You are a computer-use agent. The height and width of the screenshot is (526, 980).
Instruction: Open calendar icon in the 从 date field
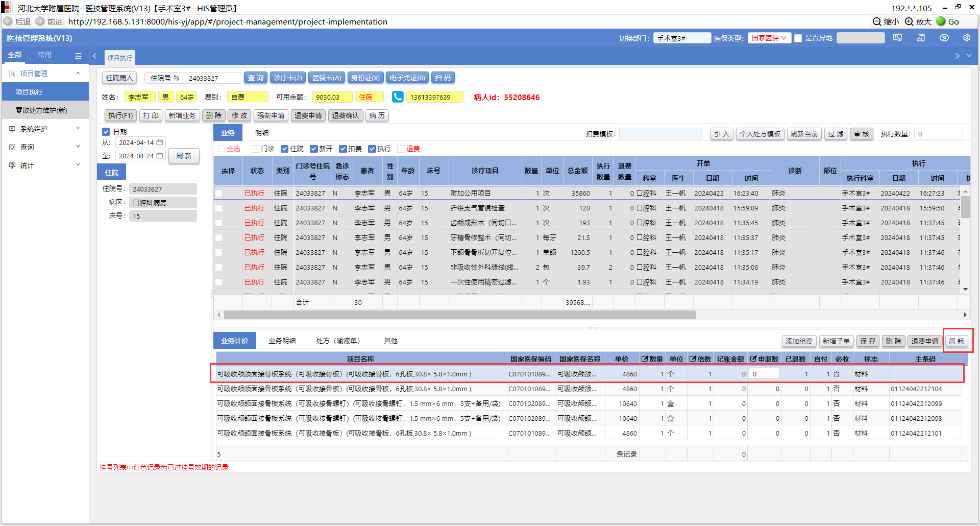(160, 142)
